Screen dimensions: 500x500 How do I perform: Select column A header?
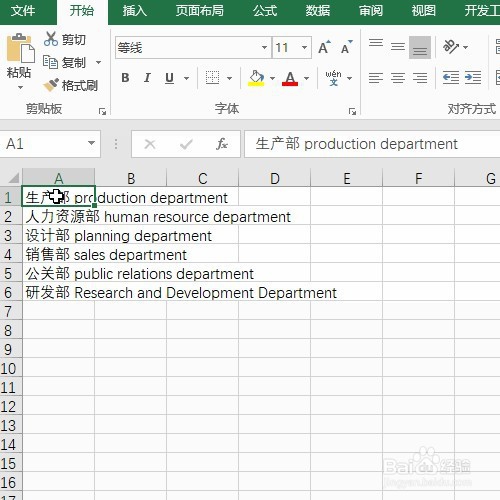click(59, 178)
